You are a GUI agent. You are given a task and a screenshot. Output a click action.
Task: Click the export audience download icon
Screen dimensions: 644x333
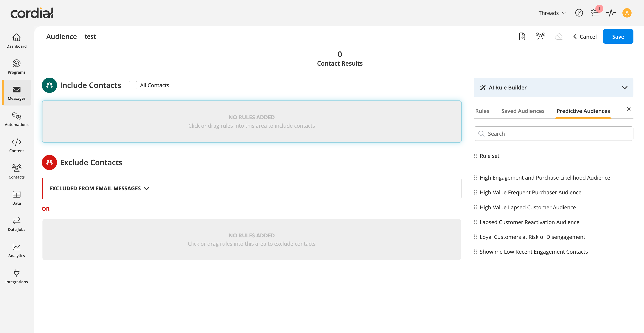coord(522,37)
